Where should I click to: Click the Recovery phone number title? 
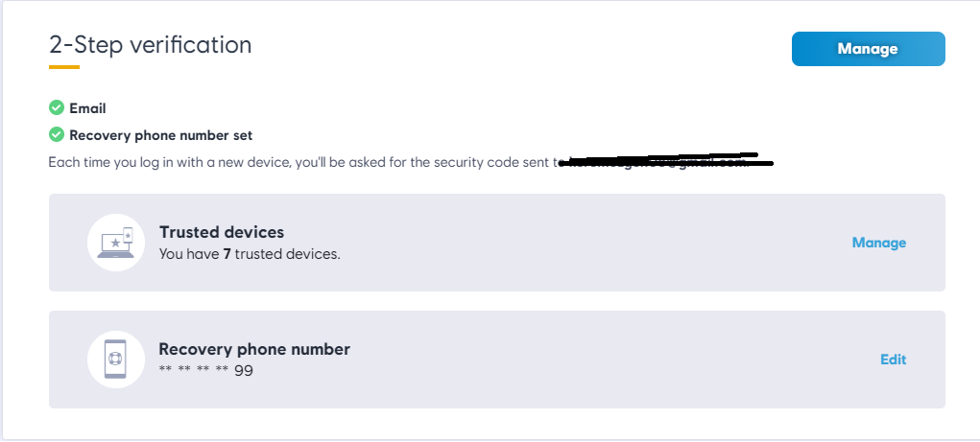tap(254, 349)
